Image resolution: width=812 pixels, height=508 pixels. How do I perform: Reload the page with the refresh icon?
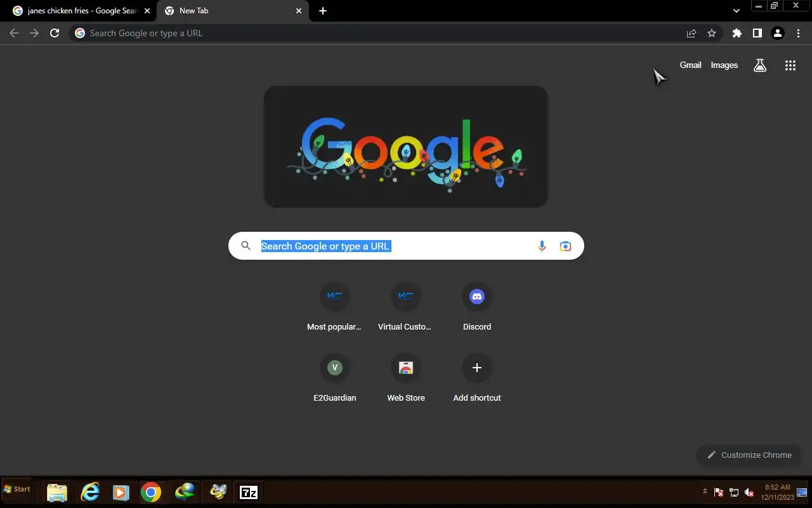point(55,33)
